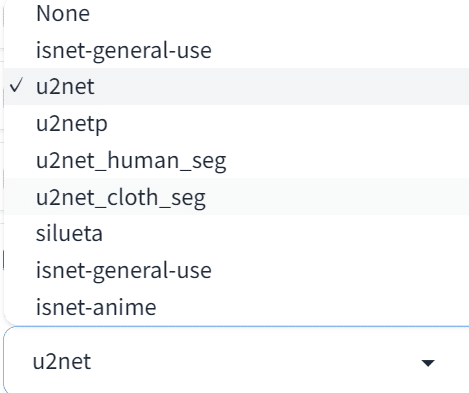Click the hovered row beside u2net_cloth_seg text
Image resolution: width=469 pixels, height=393 pixels.
[x=337, y=197]
